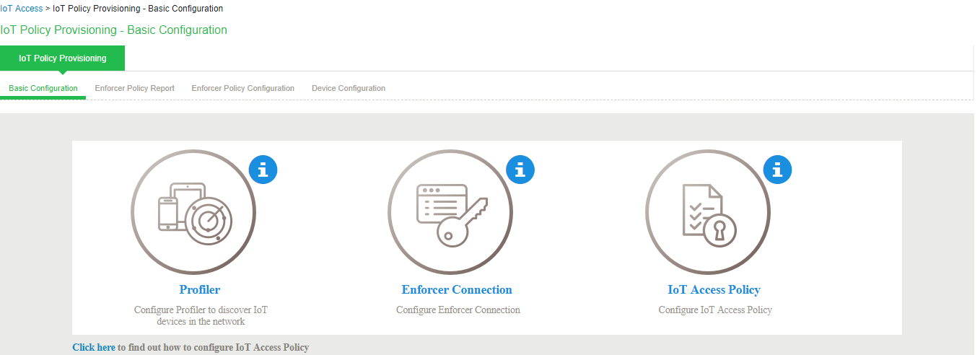
Task: Open the Device Configuration tab
Action: 349,88
